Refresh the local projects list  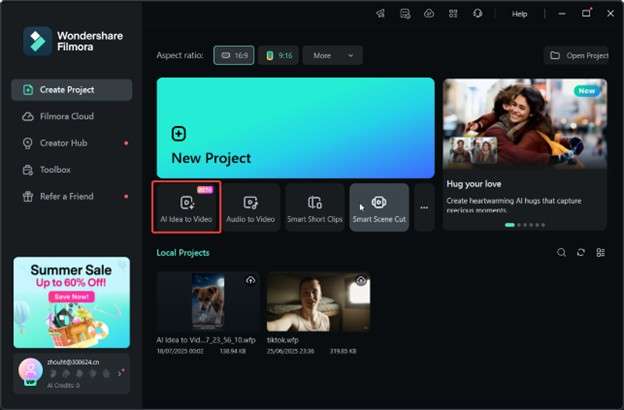click(581, 252)
